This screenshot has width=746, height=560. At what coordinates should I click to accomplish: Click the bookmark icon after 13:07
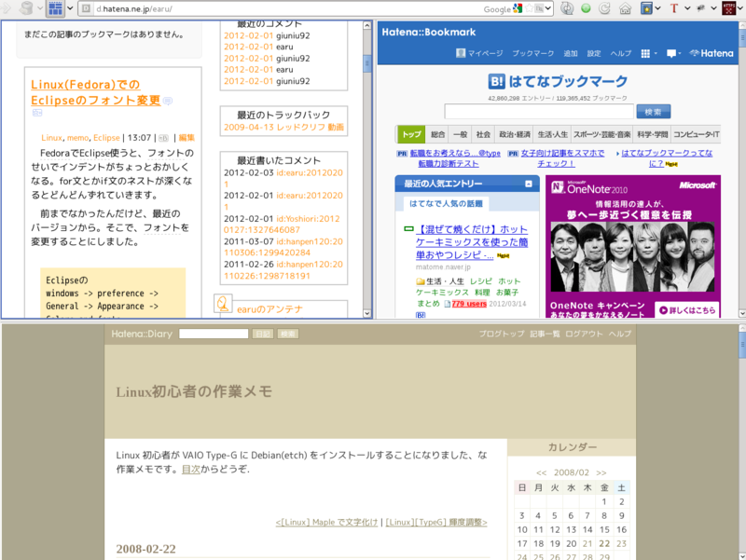pyautogui.click(x=163, y=138)
